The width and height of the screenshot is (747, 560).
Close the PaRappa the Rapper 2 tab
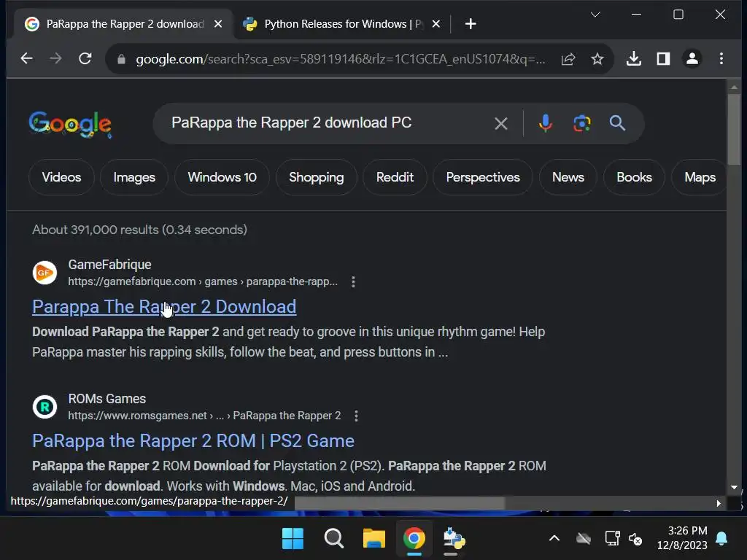(x=217, y=24)
